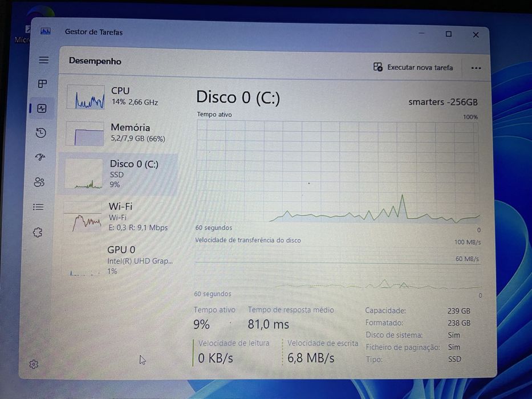
Task: Click the Disco 0 (C:) heading
Action: point(238,97)
